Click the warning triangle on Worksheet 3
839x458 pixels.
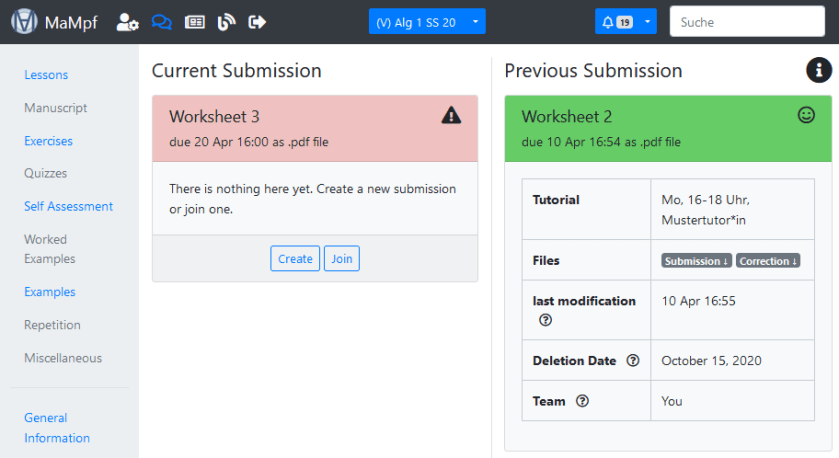(451, 116)
